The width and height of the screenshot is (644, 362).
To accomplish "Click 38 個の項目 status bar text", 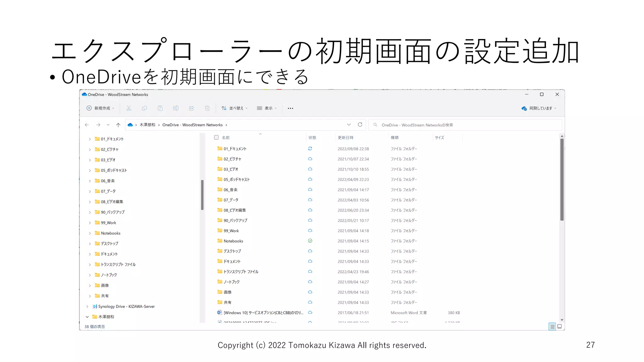I will pos(94,326).
